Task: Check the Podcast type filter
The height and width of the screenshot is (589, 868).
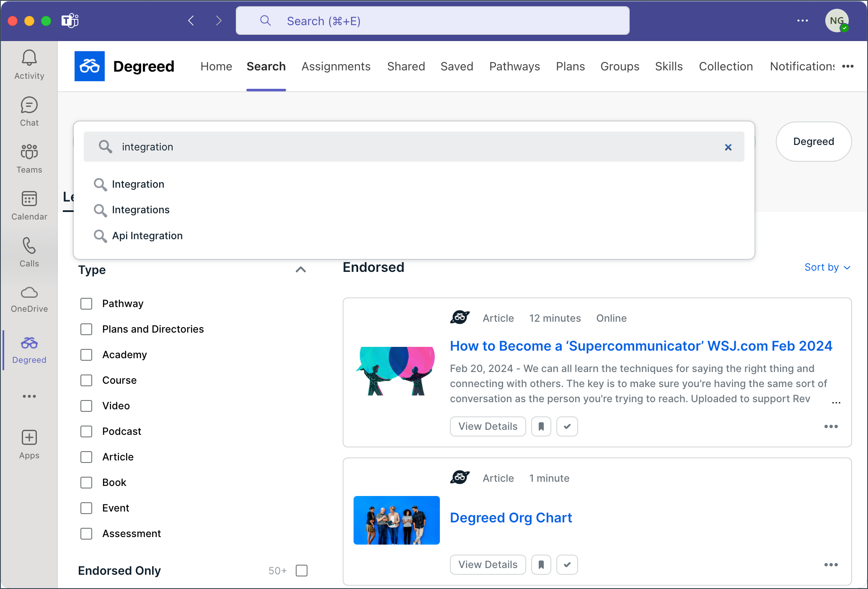Action: pos(86,431)
